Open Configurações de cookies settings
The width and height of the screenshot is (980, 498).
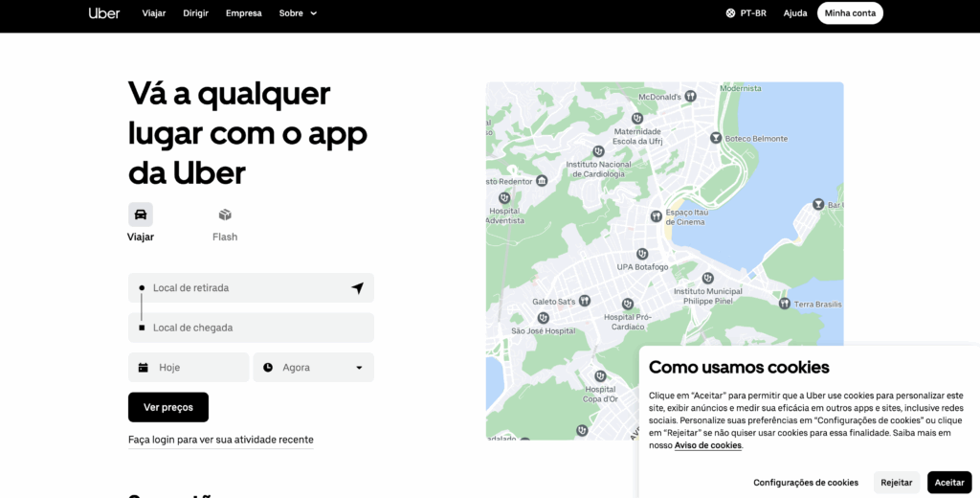click(x=806, y=483)
